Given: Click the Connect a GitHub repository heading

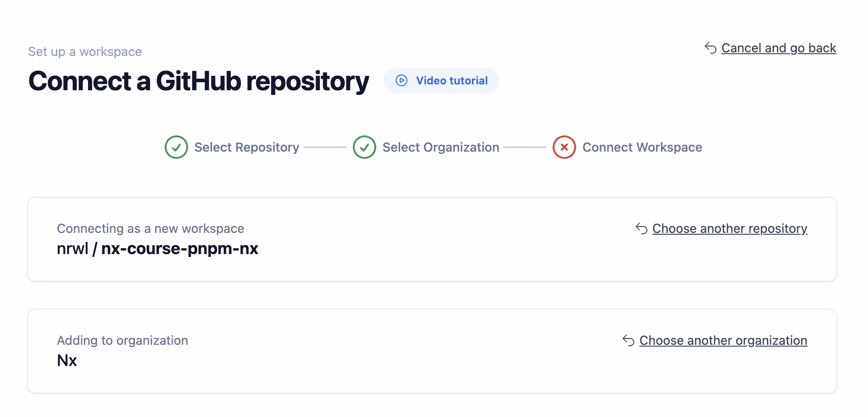Looking at the screenshot, I should [199, 81].
